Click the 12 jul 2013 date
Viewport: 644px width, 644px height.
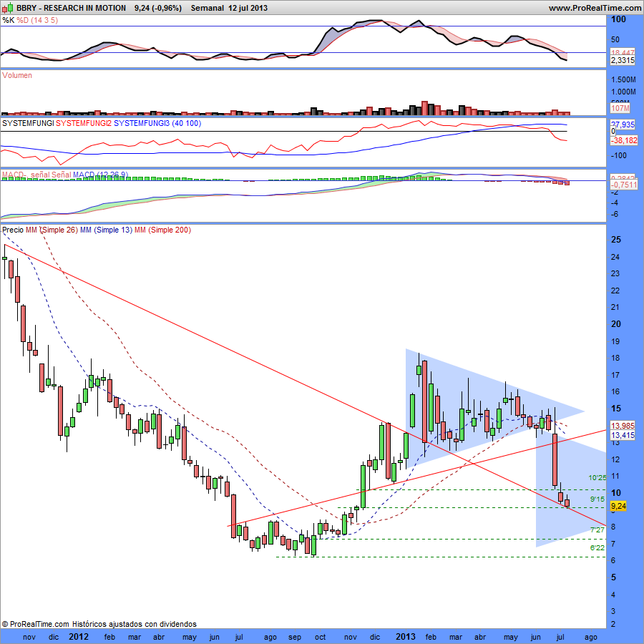click(x=248, y=8)
